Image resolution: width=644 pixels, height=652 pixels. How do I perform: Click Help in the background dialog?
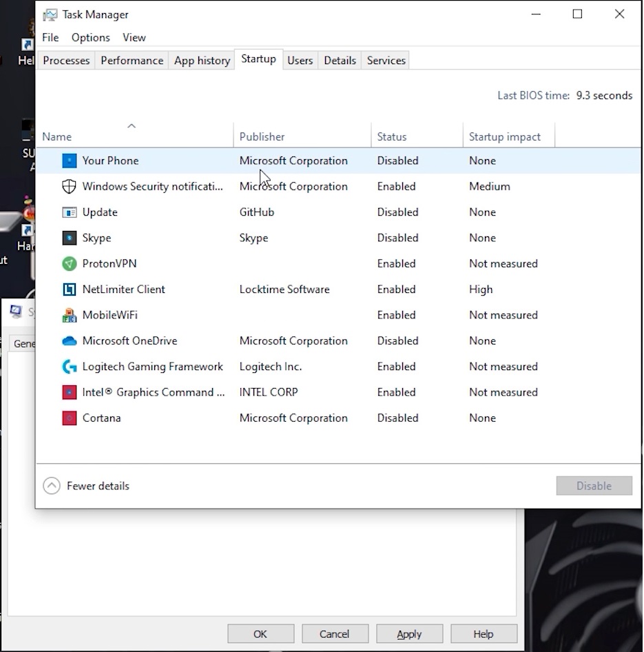(484, 634)
